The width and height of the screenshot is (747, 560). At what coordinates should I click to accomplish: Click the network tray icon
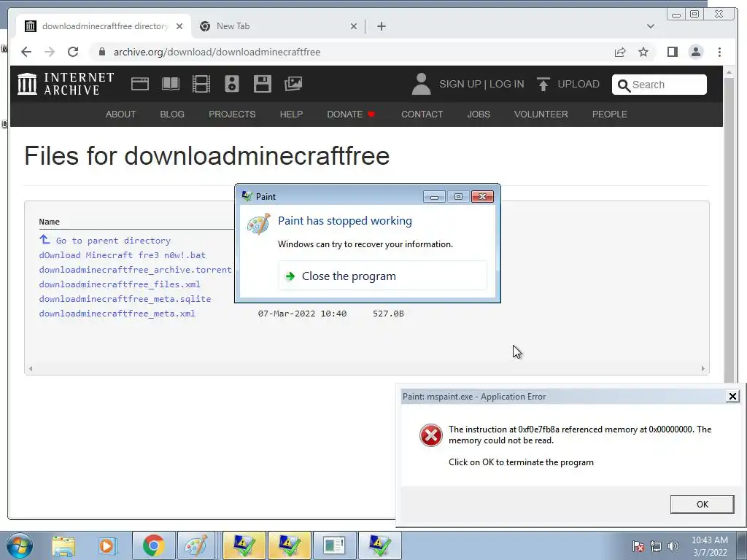656,546
